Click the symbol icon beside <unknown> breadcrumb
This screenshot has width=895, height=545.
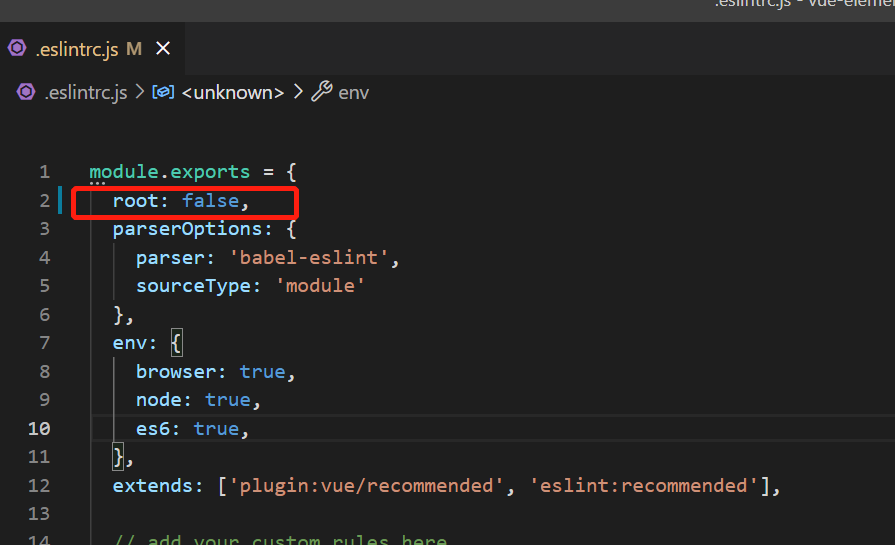coord(163,91)
